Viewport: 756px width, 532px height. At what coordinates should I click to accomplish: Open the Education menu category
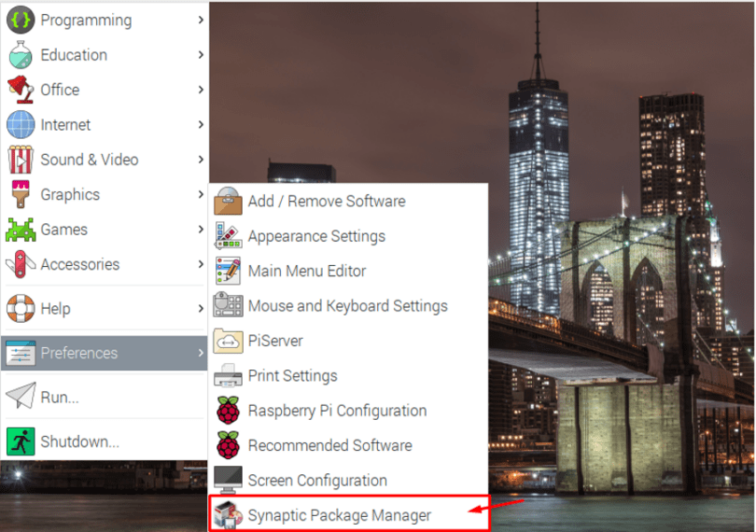[x=105, y=54]
